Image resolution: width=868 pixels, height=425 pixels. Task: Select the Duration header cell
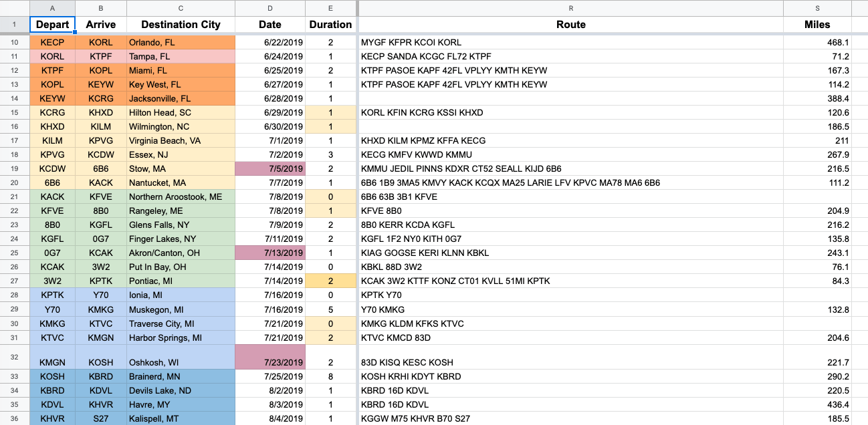(330, 25)
